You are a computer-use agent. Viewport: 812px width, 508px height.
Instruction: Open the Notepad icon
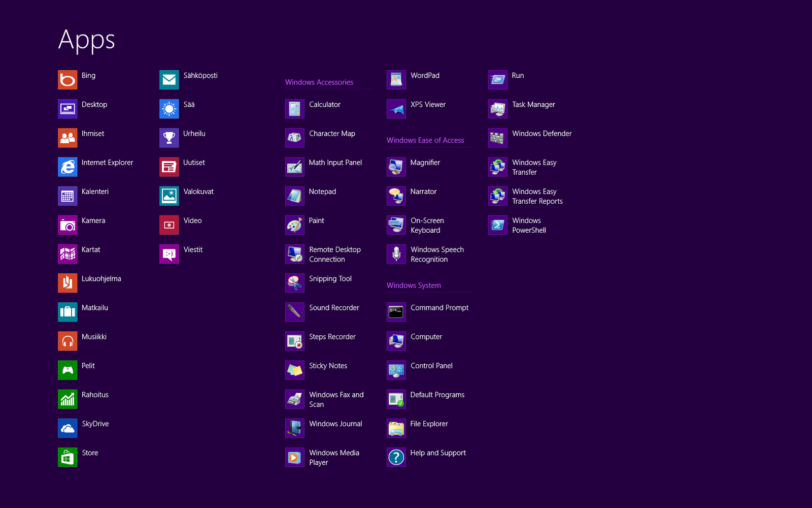295,196
